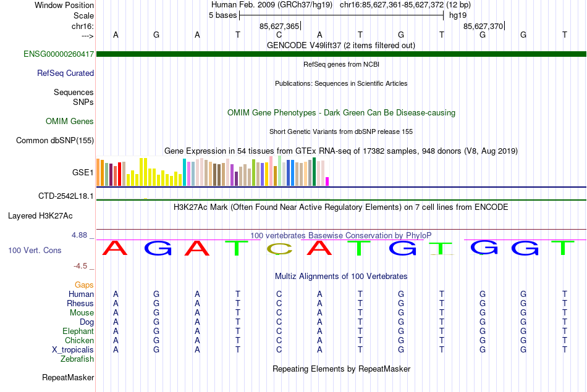Open Common dbSNP(155) track label
The width and height of the screenshot is (587, 392).
(55, 141)
